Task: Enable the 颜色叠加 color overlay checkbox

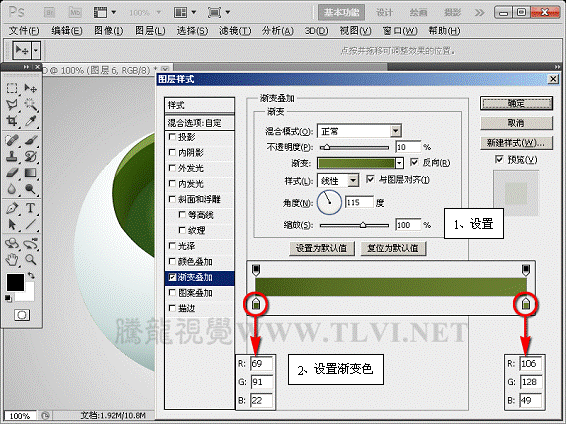Action: 173,261
